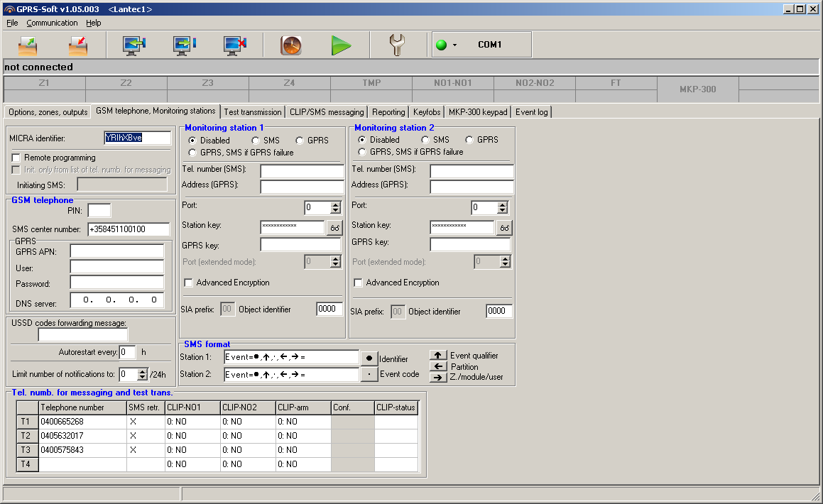
Task: Click the GPRS User field
Action: [117, 267]
